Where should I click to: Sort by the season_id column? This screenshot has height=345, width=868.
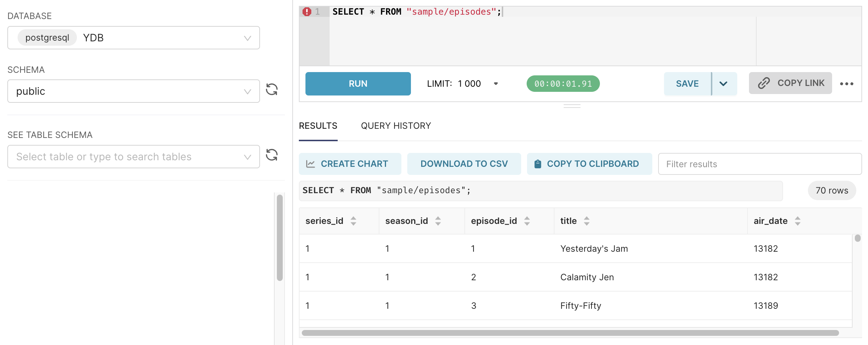click(438, 221)
